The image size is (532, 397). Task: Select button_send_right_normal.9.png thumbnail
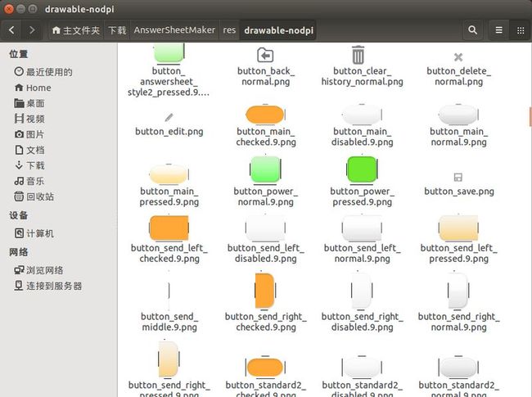pyautogui.click(x=458, y=291)
